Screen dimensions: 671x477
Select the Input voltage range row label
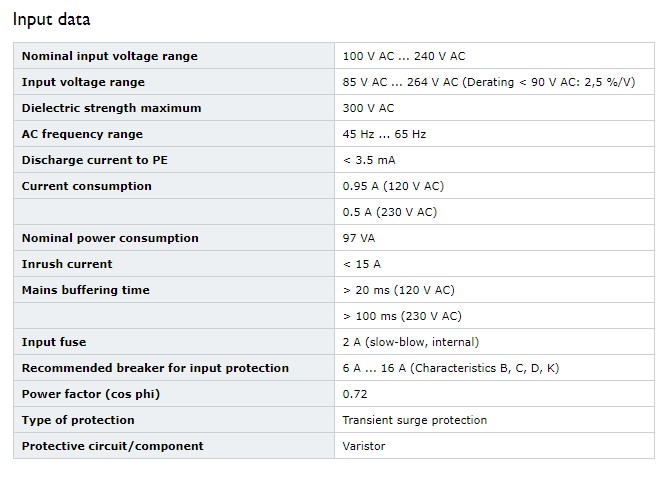pos(83,82)
